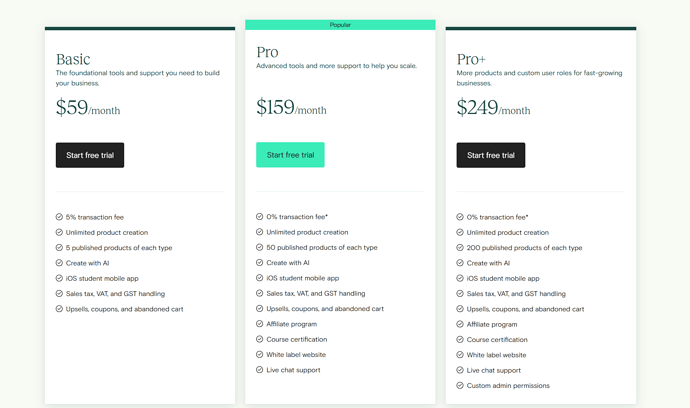This screenshot has width=690, height=408.
Task: Click Start free trial under Basic plan
Action: point(90,155)
